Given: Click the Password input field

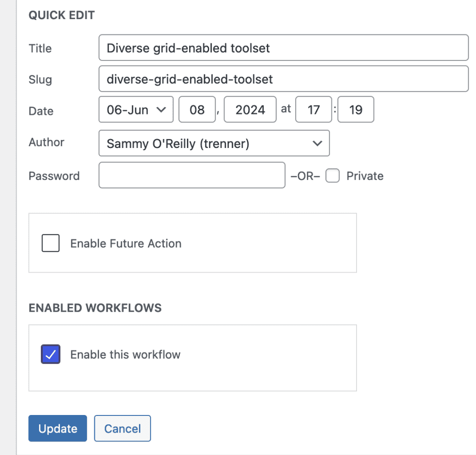Looking at the screenshot, I should coord(192,175).
